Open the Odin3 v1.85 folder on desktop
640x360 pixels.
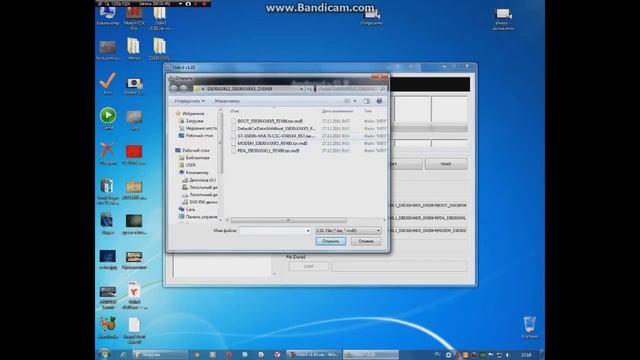click(x=160, y=18)
